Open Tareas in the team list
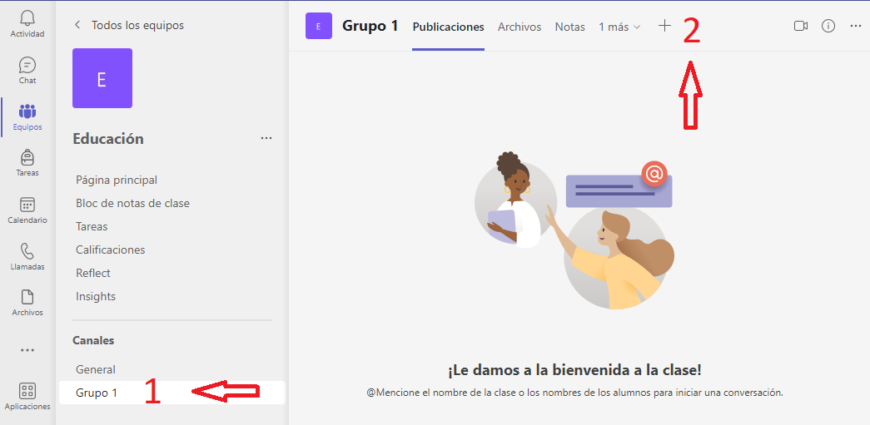Viewport: 870px width, 425px height. point(92,226)
